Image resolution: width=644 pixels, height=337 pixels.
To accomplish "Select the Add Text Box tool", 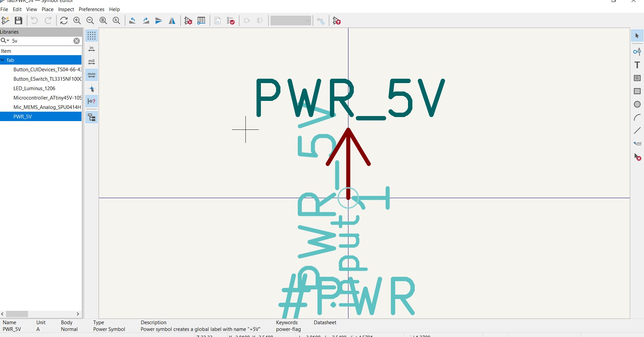I will point(637,78).
